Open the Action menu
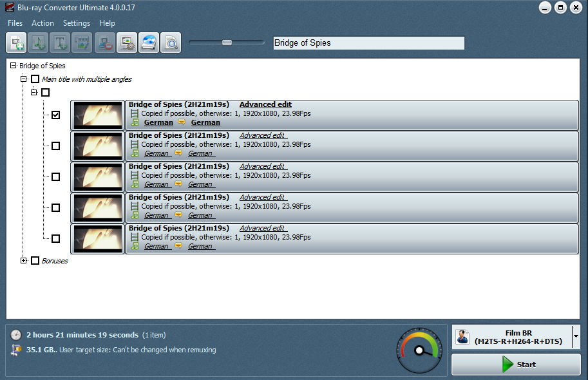The width and height of the screenshot is (588, 380). pyautogui.click(x=43, y=23)
